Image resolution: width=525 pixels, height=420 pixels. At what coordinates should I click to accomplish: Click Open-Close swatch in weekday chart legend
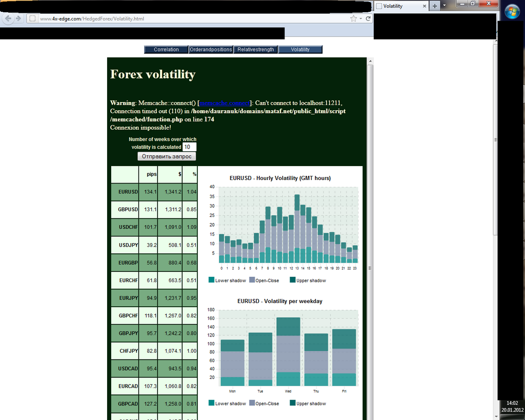click(252, 403)
